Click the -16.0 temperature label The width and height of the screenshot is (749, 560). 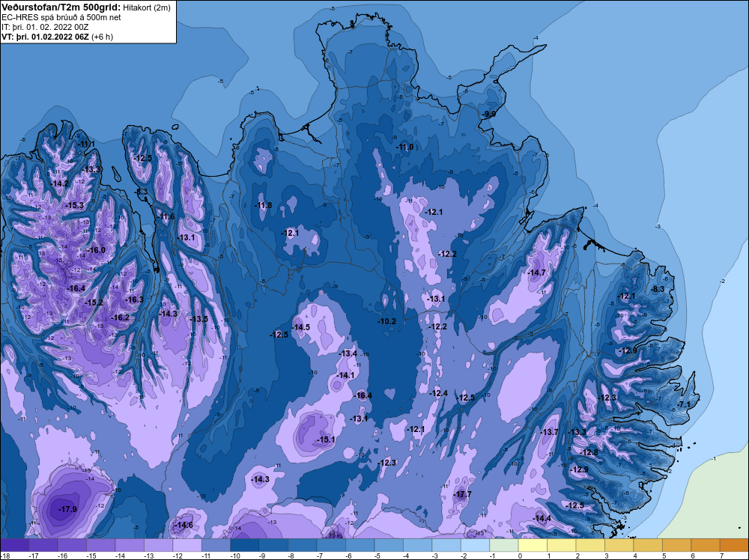pos(96,250)
